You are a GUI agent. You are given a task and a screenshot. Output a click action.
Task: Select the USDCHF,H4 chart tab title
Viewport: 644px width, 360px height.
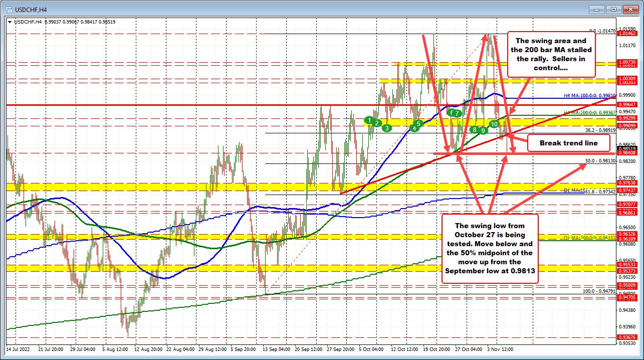pyautogui.click(x=30, y=9)
